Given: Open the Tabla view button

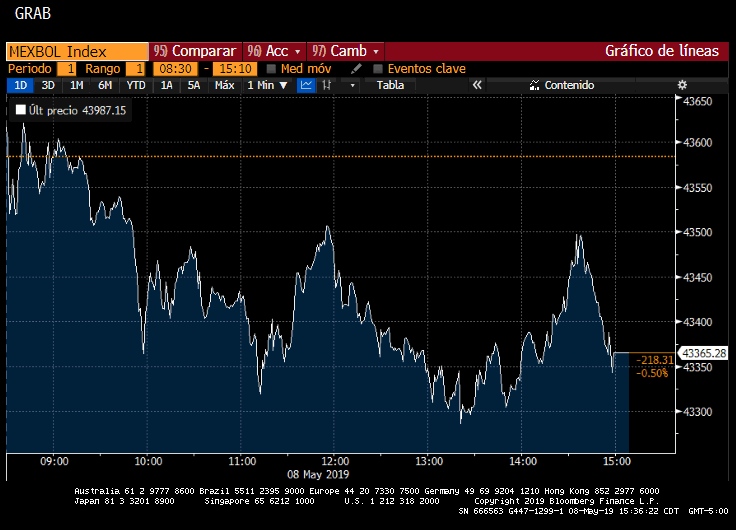Looking at the screenshot, I should click(390, 86).
